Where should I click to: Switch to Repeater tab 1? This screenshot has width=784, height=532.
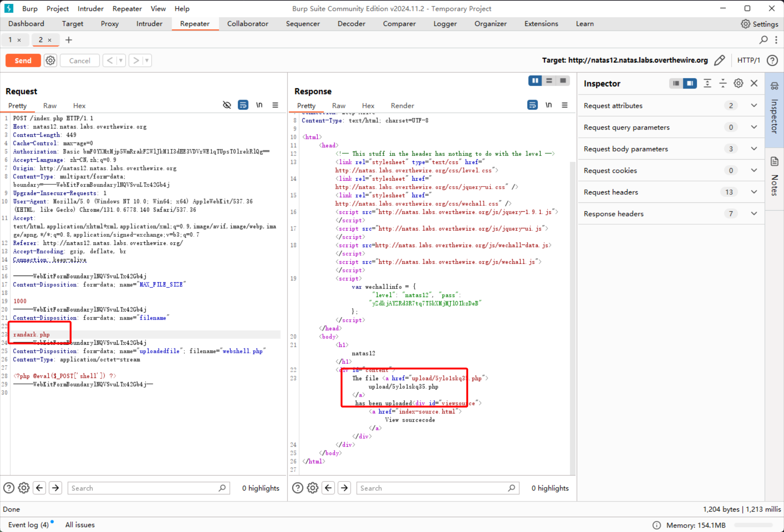pos(10,40)
